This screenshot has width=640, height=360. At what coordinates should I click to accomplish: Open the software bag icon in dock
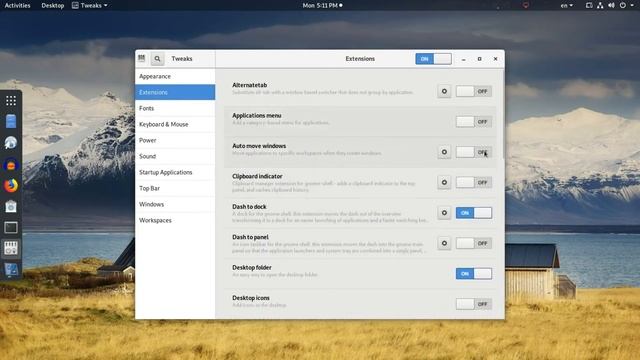pyautogui.click(x=11, y=207)
